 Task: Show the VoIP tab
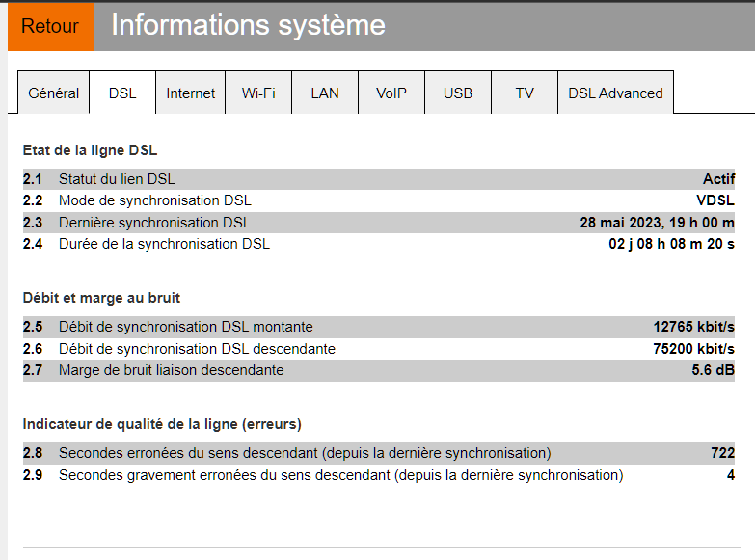391,93
